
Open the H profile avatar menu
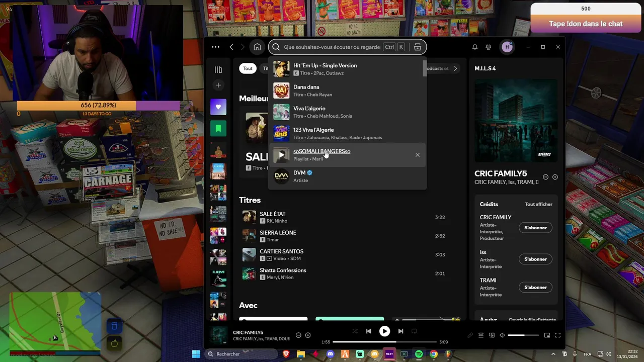507,47
